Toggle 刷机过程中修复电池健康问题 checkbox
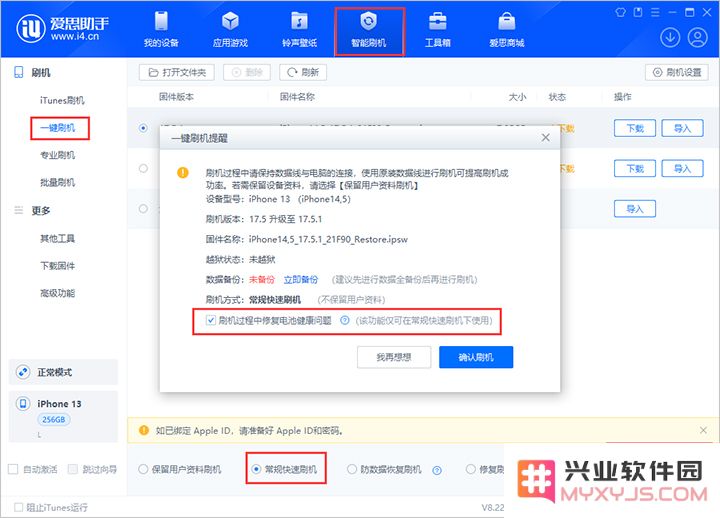The width and height of the screenshot is (720, 518). pos(211,320)
